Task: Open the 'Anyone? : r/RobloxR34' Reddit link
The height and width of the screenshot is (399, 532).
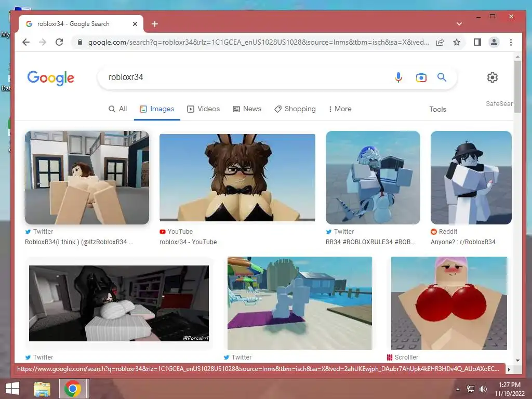Action: coord(463,242)
